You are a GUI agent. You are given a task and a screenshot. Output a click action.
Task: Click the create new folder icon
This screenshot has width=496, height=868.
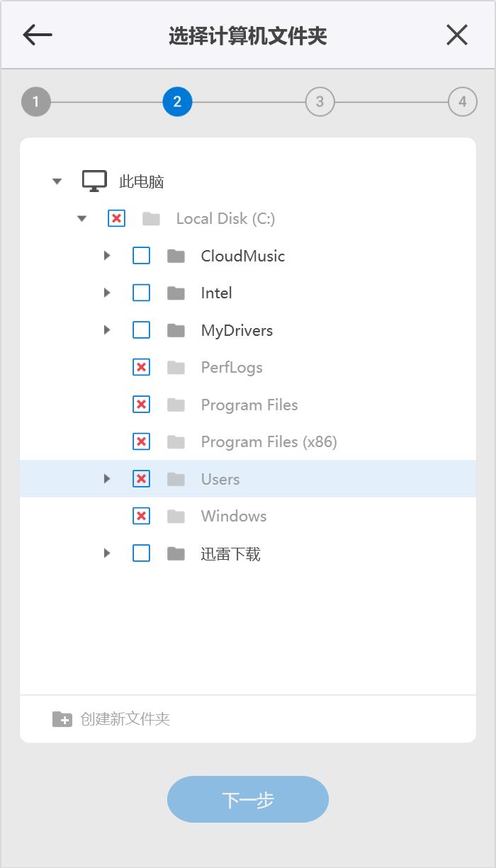[x=62, y=718]
